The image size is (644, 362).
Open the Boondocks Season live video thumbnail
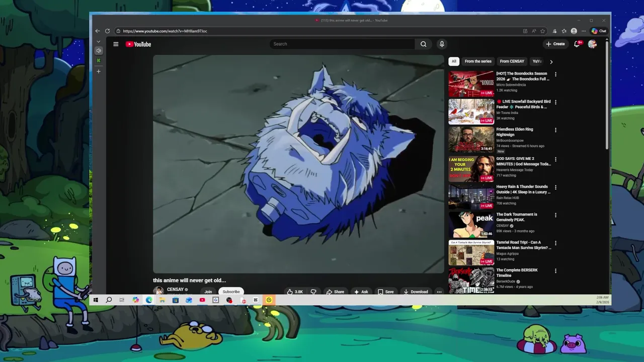click(471, 84)
